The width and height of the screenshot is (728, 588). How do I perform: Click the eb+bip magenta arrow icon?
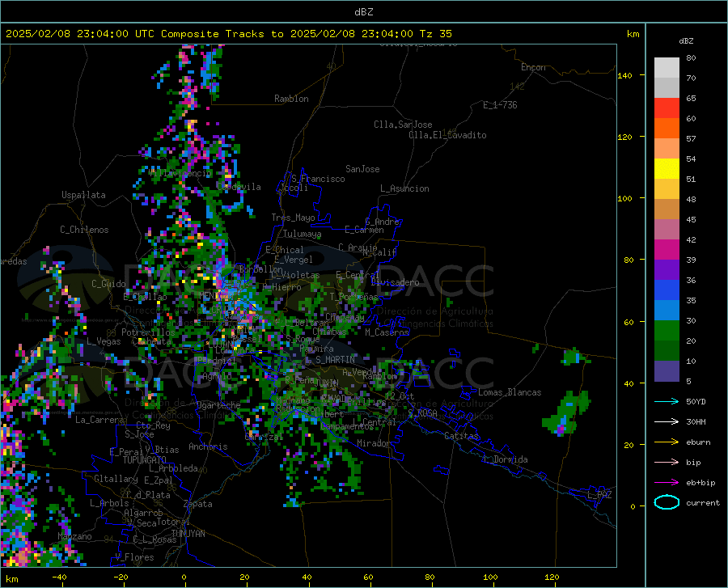pyautogui.click(x=667, y=483)
